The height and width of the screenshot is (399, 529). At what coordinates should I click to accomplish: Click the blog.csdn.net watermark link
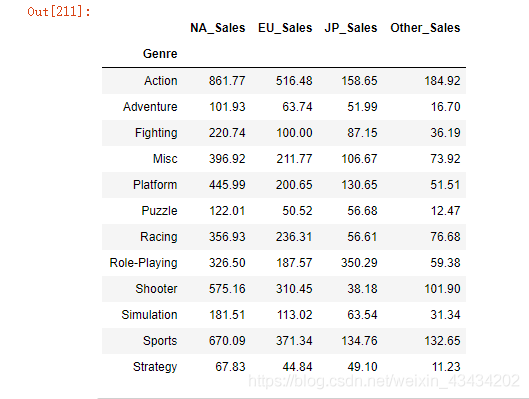pos(384,381)
